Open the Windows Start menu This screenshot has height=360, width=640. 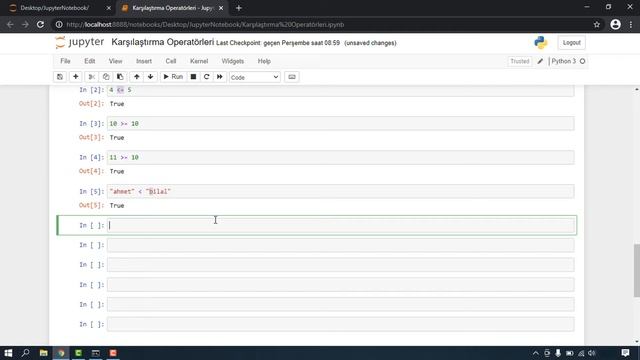tap(8, 353)
